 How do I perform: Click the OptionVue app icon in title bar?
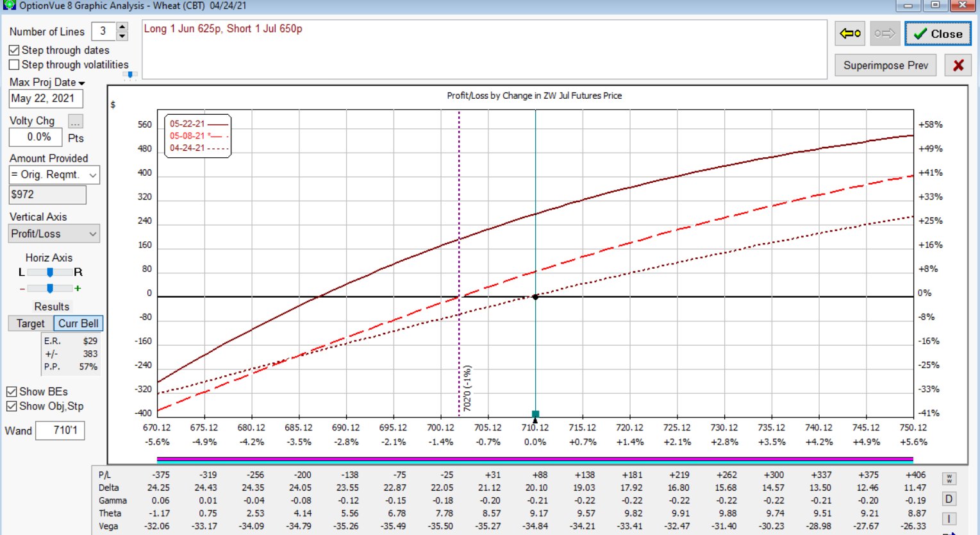(8, 6)
